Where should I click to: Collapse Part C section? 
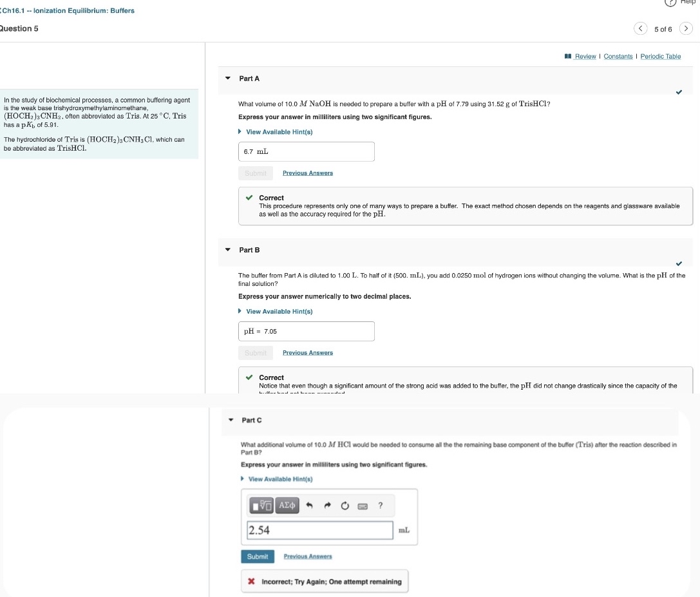pos(231,420)
